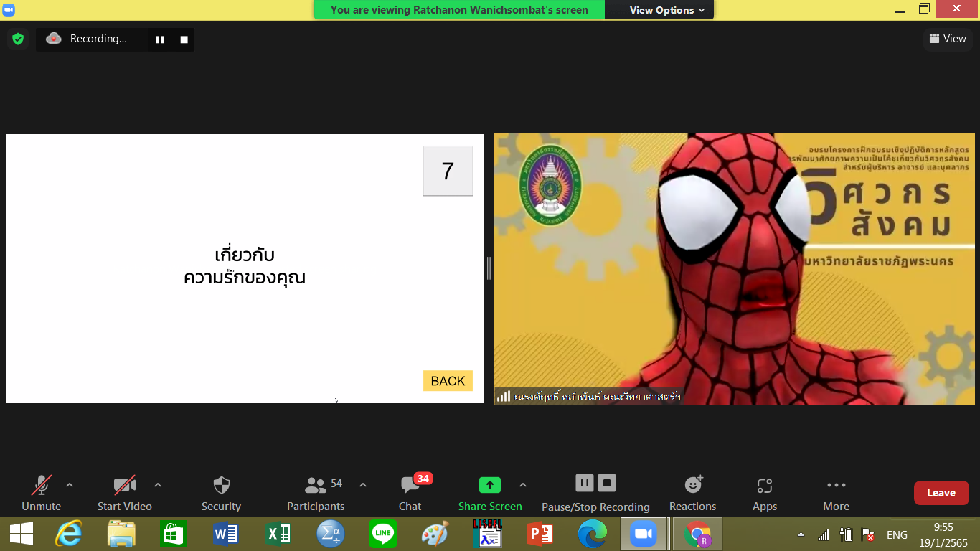Image resolution: width=980 pixels, height=551 pixels.
Task: Change layout using the View button
Action: tap(948, 39)
